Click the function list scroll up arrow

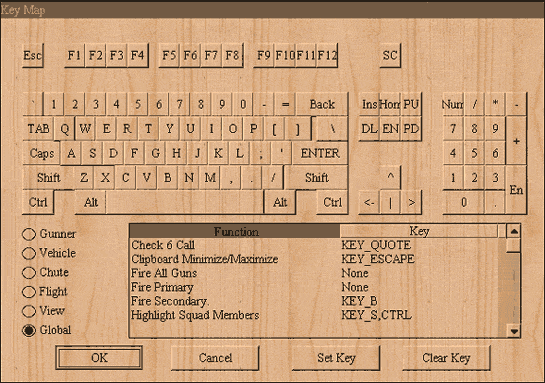[x=514, y=231]
